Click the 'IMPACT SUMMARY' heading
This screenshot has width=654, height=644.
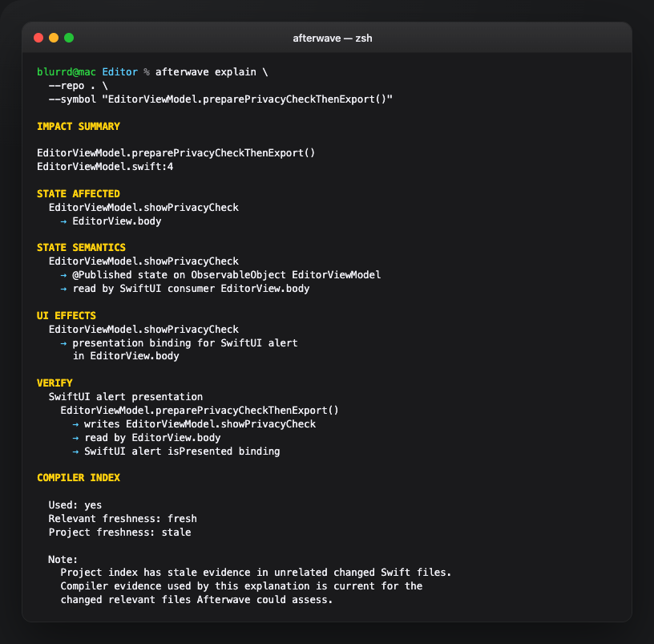click(x=79, y=127)
